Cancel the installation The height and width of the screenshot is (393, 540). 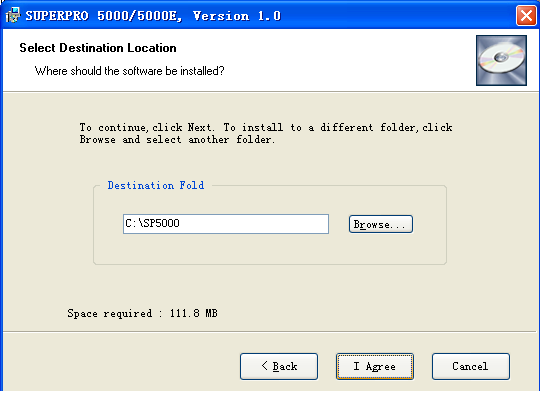click(470, 366)
